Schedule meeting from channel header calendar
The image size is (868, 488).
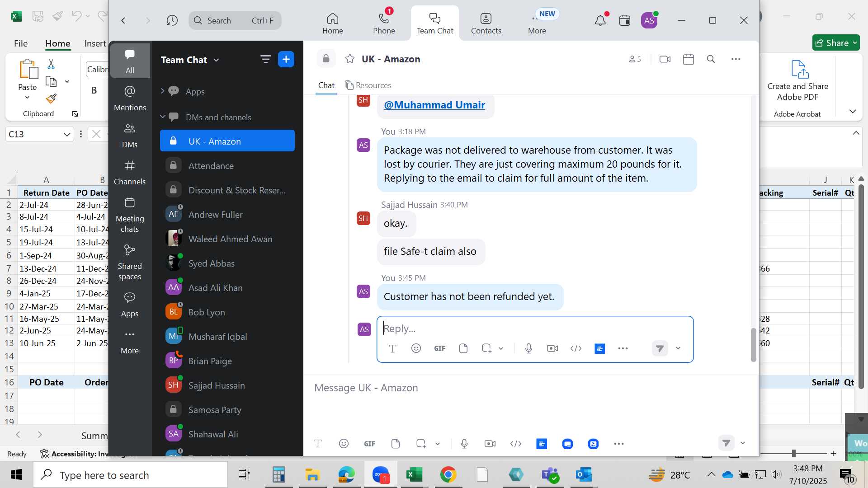(689, 59)
